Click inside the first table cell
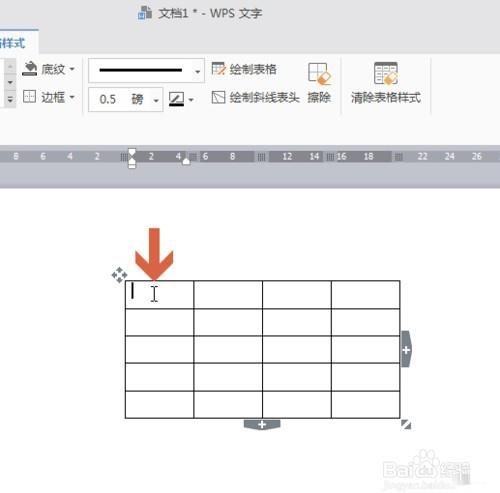Screen dimensions: 500x493 click(159, 295)
